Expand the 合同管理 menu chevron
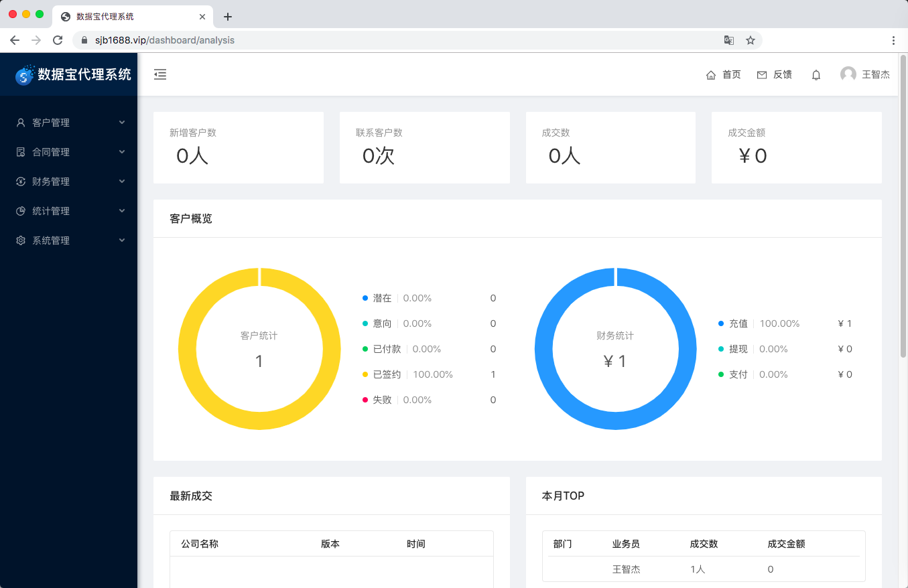The height and width of the screenshot is (588, 908). coord(122,152)
